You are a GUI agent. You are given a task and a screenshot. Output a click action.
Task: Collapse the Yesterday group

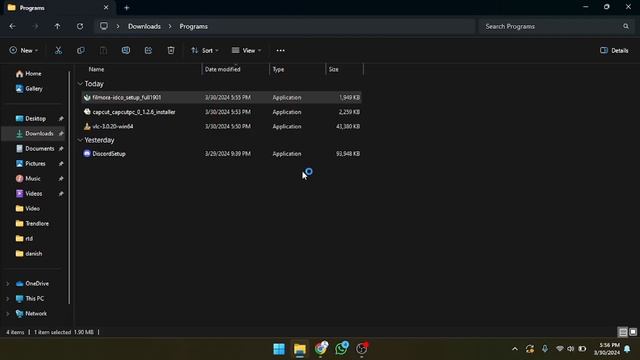80,140
